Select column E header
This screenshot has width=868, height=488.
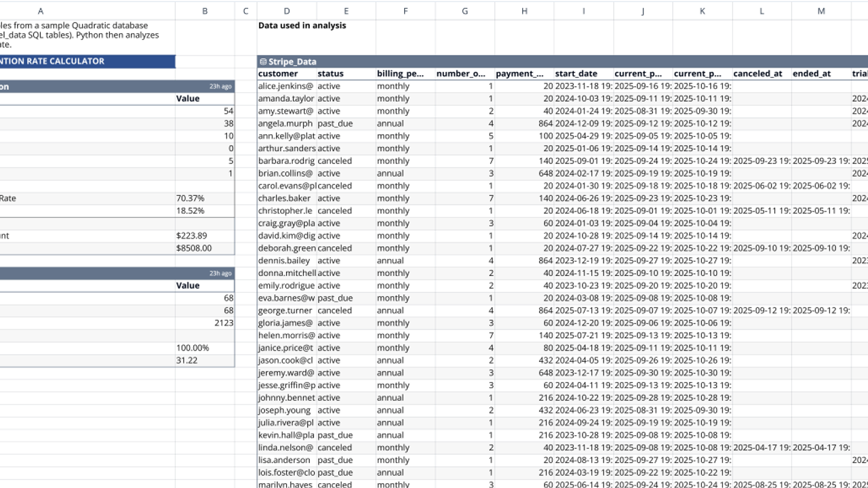tap(346, 11)
